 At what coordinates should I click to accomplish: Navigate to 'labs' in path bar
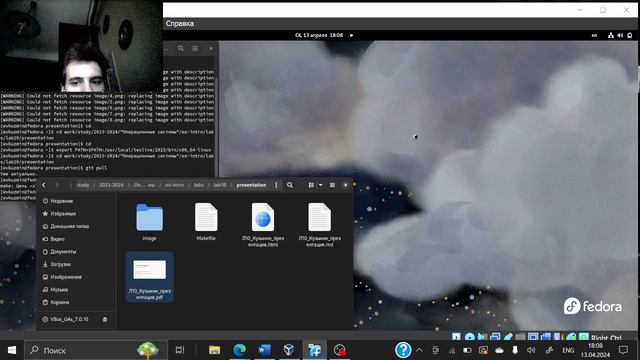coord(199,185)
